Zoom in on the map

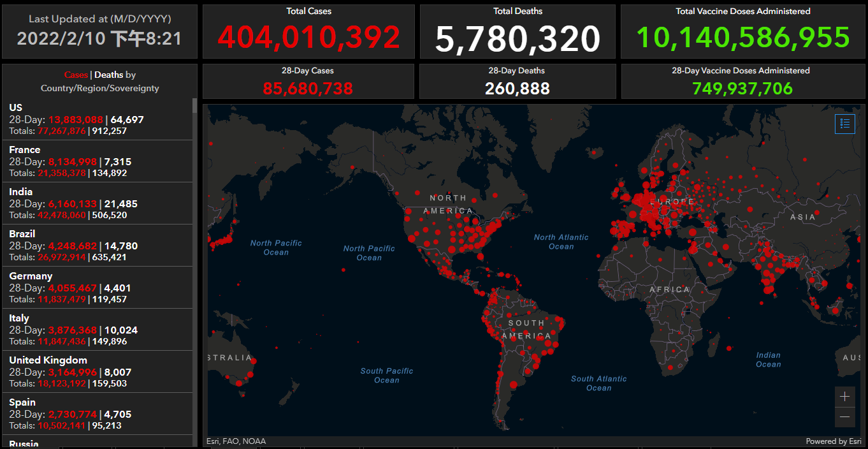click(x=844, y=397)
